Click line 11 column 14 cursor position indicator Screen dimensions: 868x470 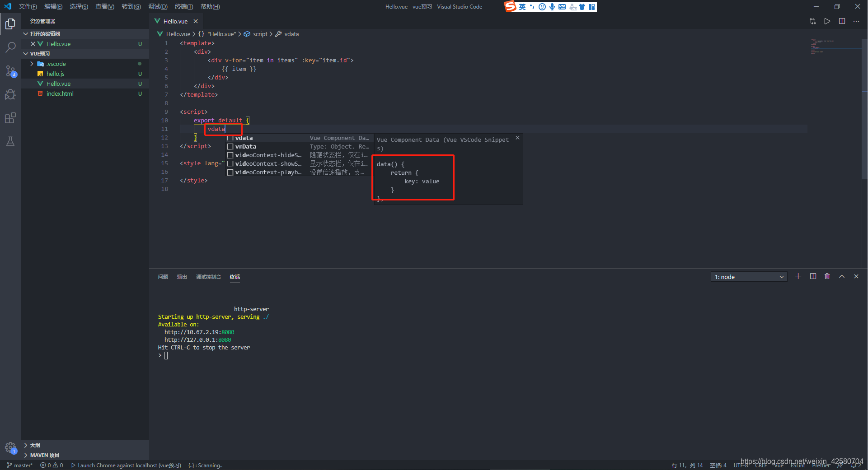[x=687, y=465]
